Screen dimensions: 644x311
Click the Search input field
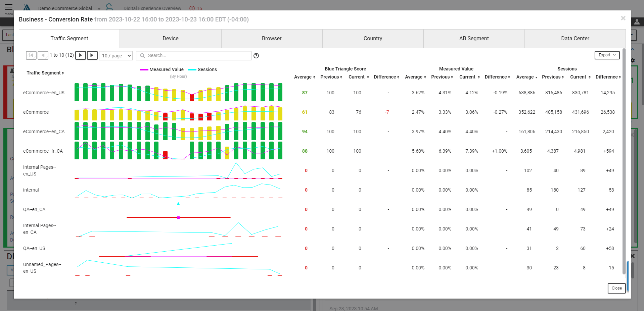(x=194, y=56)
